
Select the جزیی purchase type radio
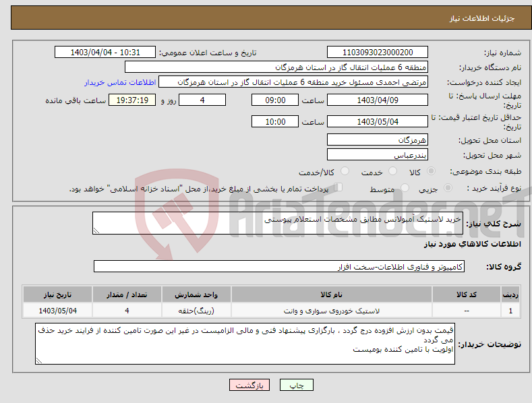448,187
